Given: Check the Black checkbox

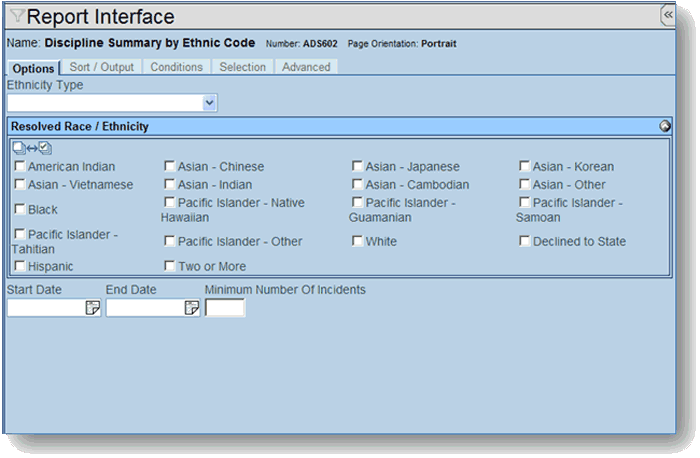Looking at the screenshot, I should click(x=20, y=209).
